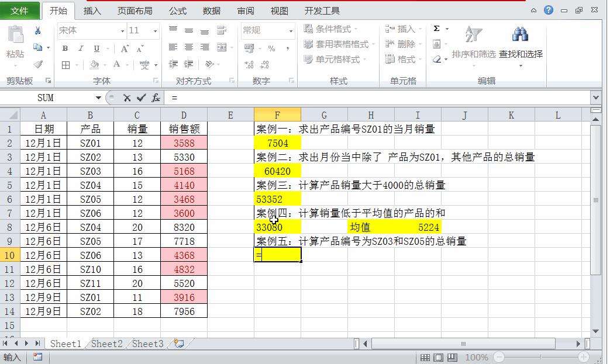Switch to the 审阅 tab
610x364 pixels.
pyautogui.click(x=246, y=11)
